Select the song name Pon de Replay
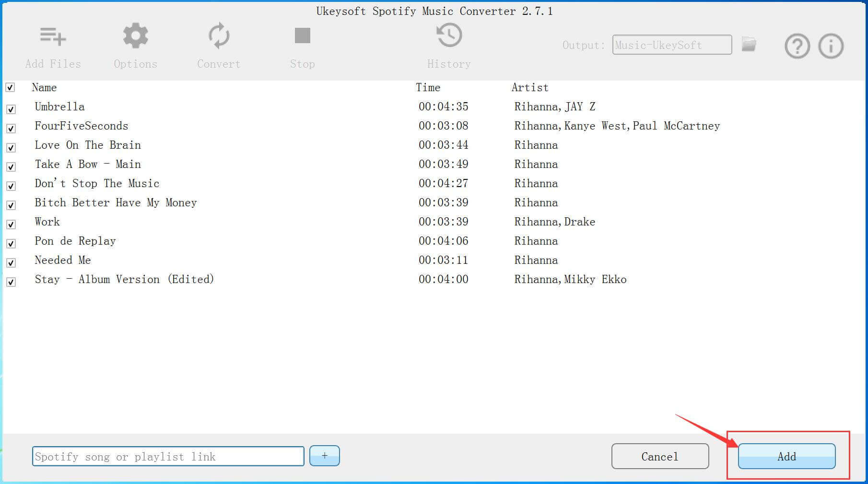 tap(75, 241)
